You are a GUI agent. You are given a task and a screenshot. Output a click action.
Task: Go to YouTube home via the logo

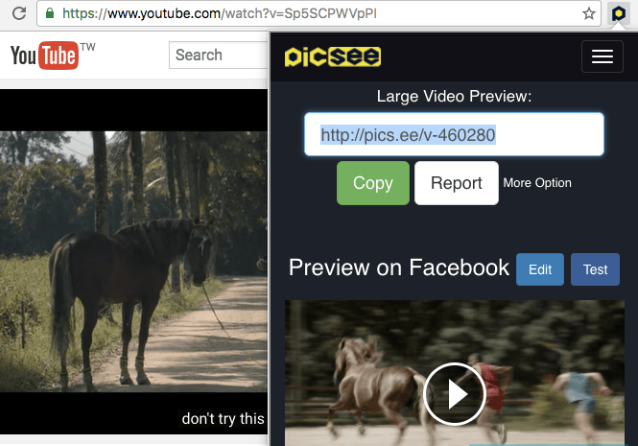[44, 56]
